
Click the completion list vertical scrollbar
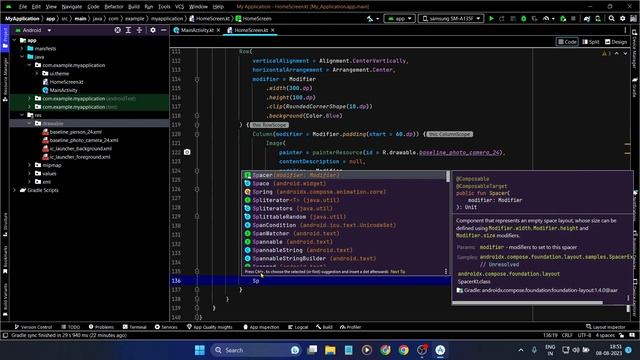tap(448, 177)
